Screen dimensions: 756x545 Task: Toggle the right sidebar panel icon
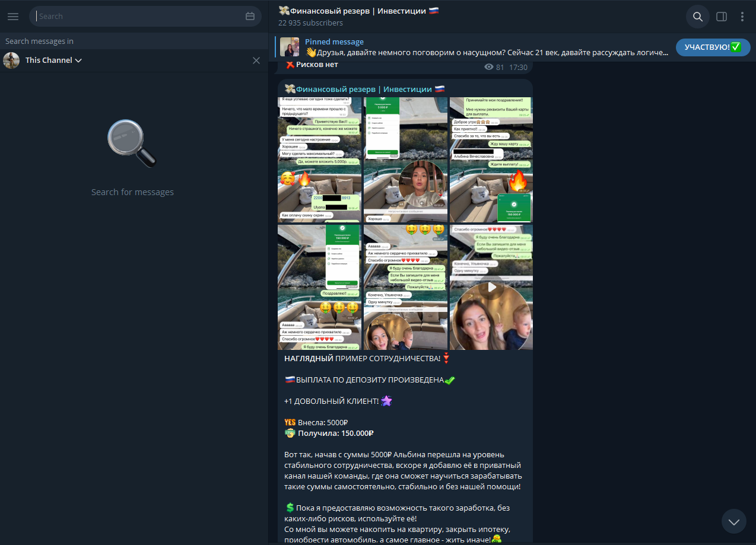(x=722, y=17)
